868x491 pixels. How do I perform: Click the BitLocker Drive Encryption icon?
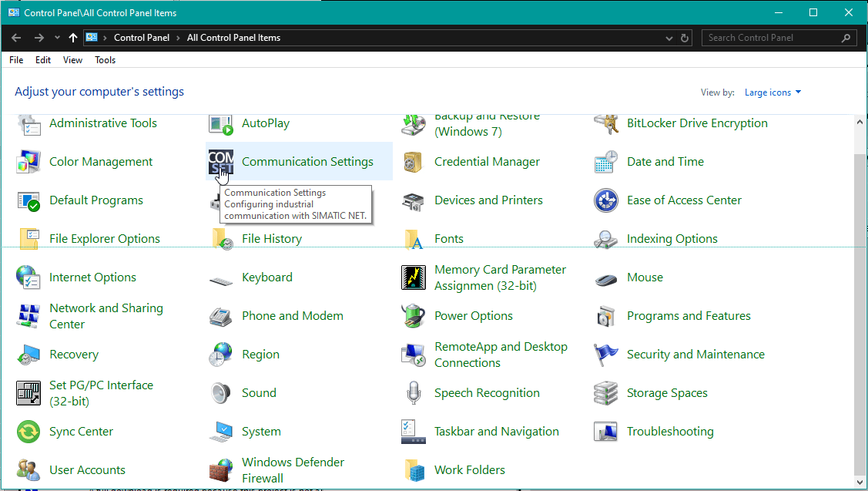(605, 124)
